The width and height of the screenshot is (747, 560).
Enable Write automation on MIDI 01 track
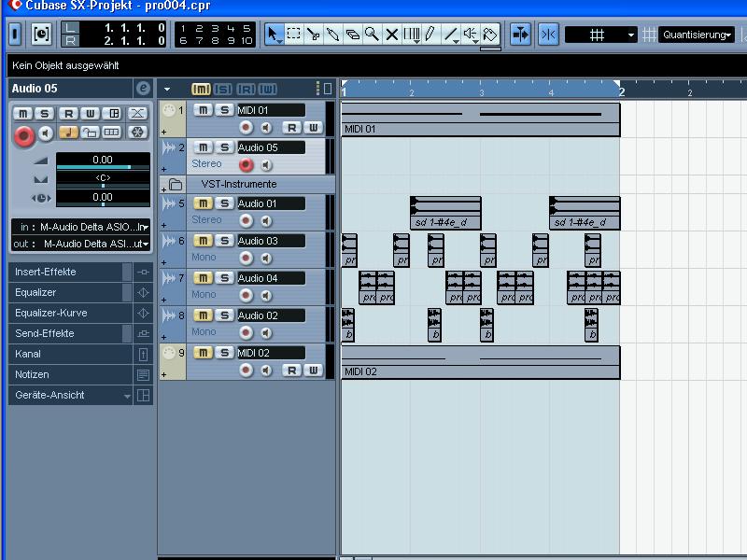(313, 127)
